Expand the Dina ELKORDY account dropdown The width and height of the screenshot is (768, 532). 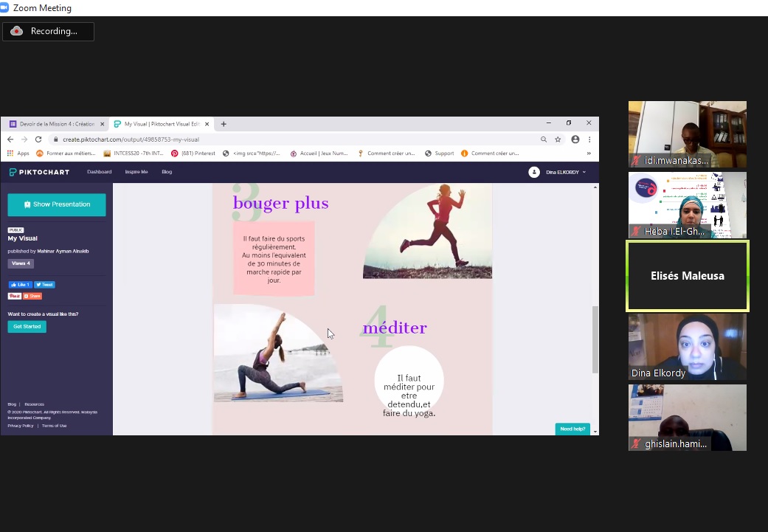coord(558,172)
